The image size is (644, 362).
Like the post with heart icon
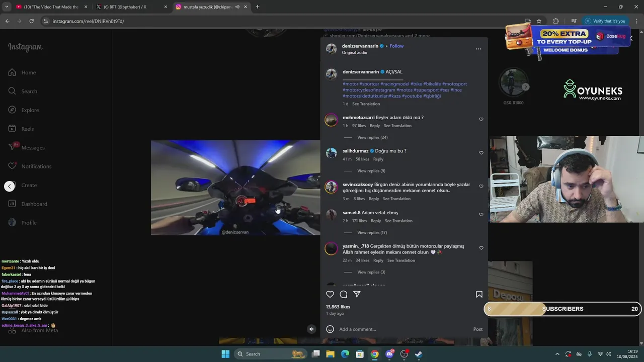(330, 294)
